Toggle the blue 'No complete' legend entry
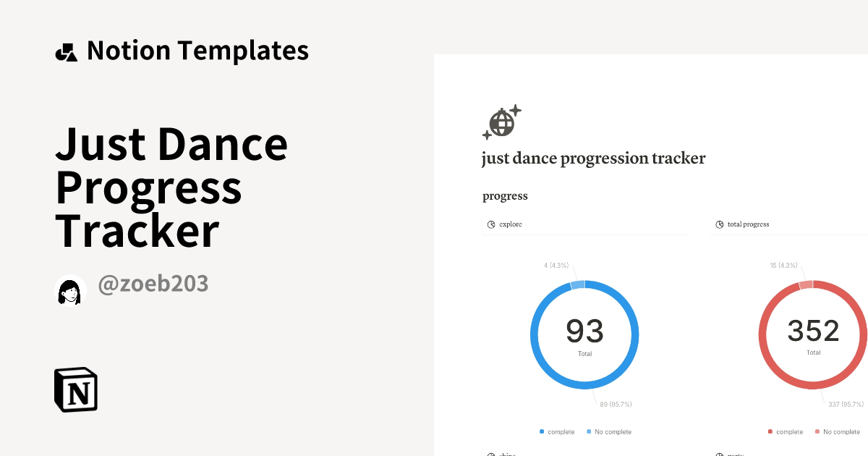This screenshot has height=456, width=868. click(x=609, y=431)
